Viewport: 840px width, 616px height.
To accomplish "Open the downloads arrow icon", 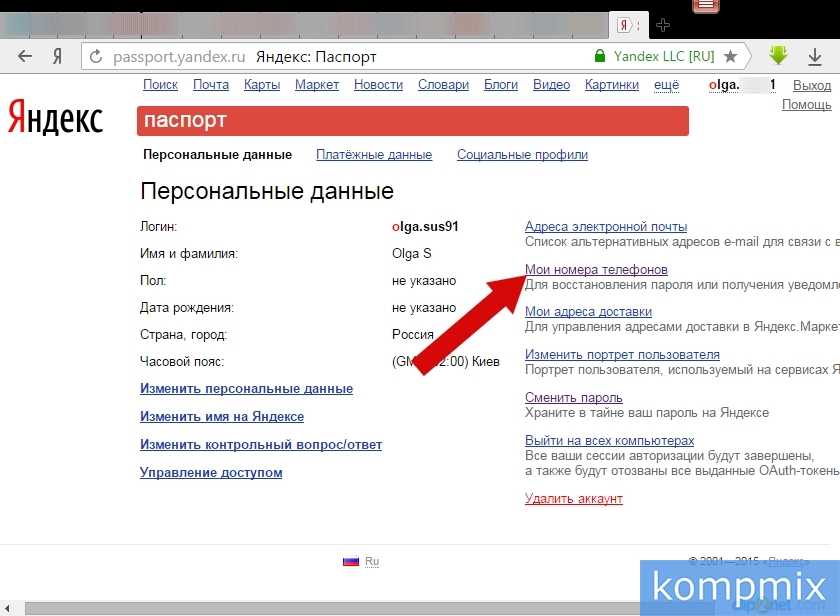I will coord(815,56).
